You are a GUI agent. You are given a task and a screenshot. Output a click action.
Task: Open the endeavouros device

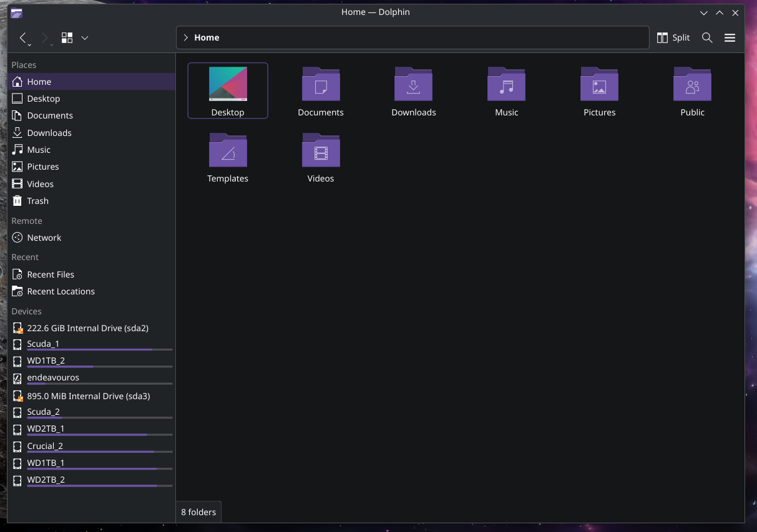(x=53, y=378)
